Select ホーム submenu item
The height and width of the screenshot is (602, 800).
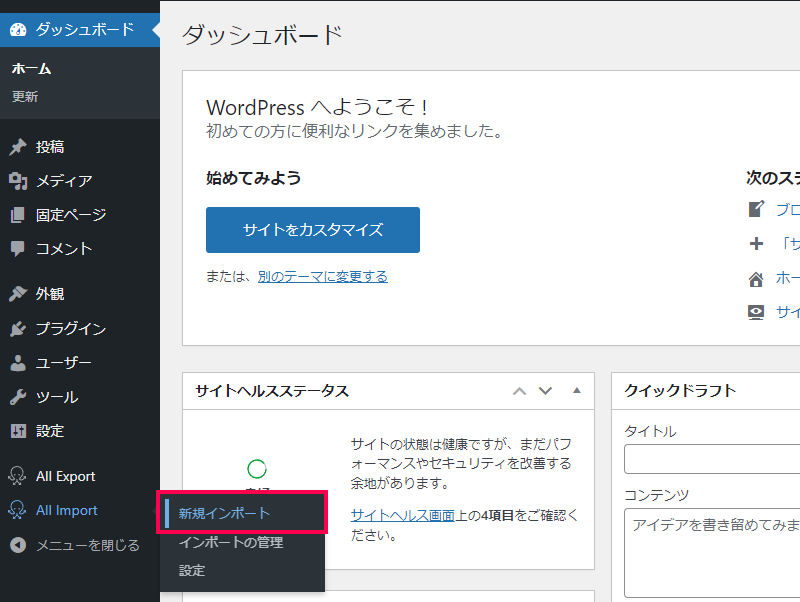coord(31,68)
